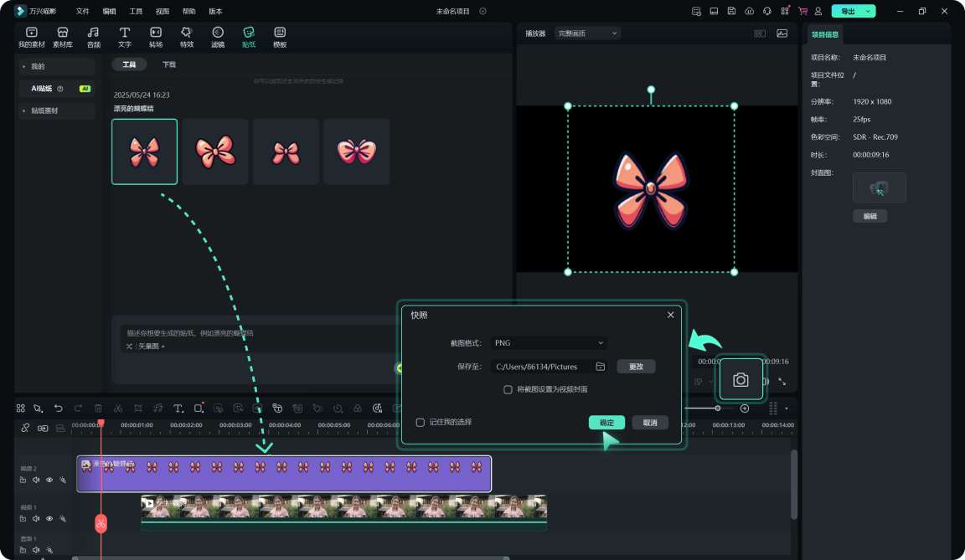This screenshot has height=560, width=965.
Task: Open the PNG screenshot format dropdown
Action: tap(549, 343)
